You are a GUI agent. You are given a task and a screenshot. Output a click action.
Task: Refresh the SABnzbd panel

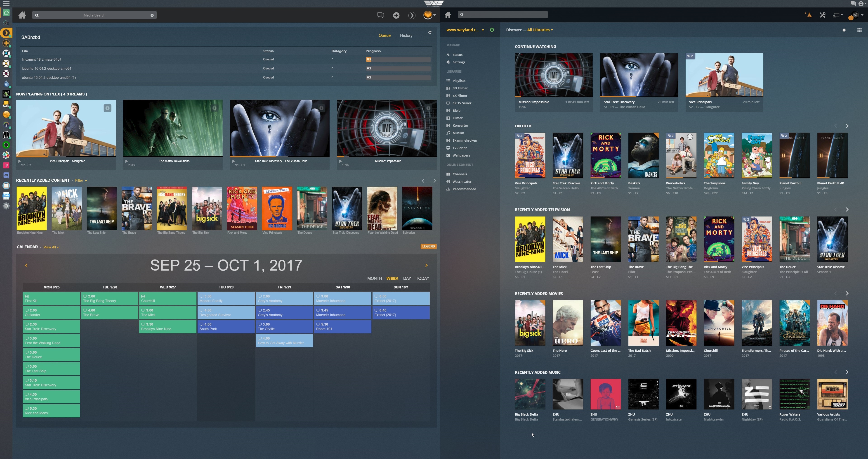coord(430,33)
